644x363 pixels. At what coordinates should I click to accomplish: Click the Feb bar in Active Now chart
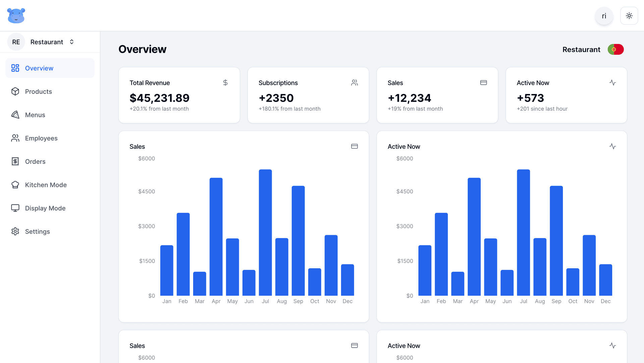coord(441,254)
